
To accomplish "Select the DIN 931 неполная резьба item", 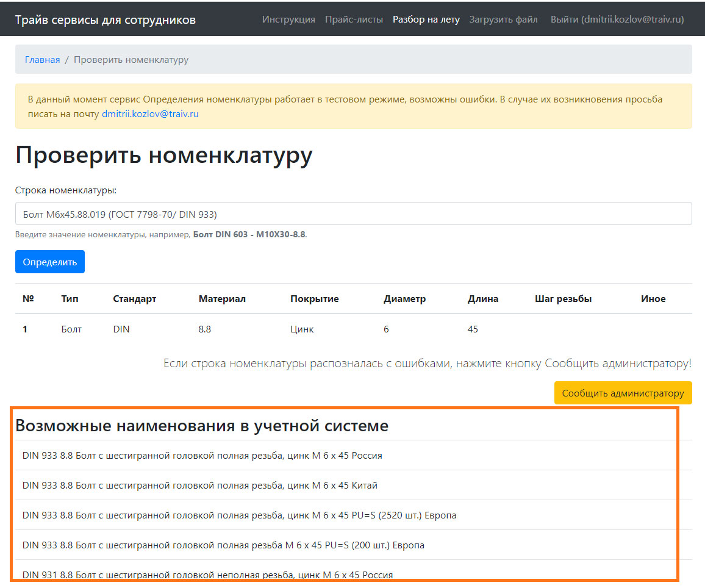I will (x=207, y=575).
